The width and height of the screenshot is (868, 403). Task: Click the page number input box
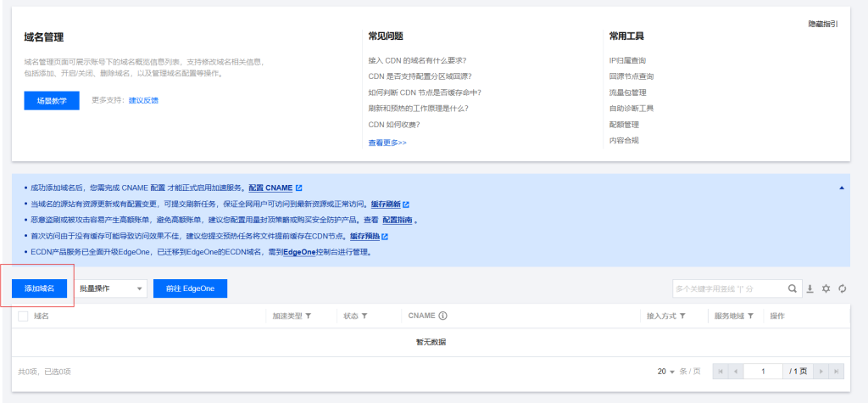[x=764, y=372]
